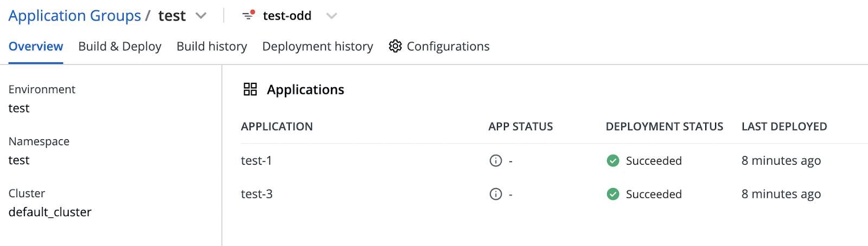Navigate to Application Groups breadcrumb link
868x246 pixels.
click(75, 16)
